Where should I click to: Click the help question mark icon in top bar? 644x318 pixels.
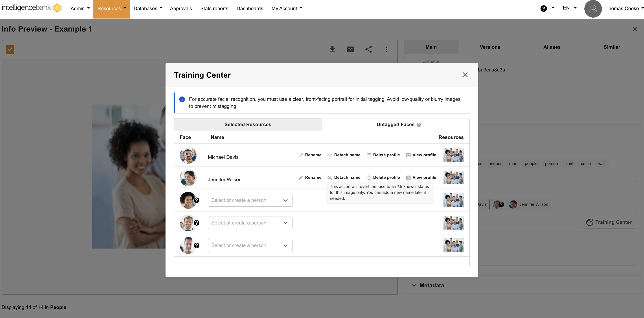(543, 9)
